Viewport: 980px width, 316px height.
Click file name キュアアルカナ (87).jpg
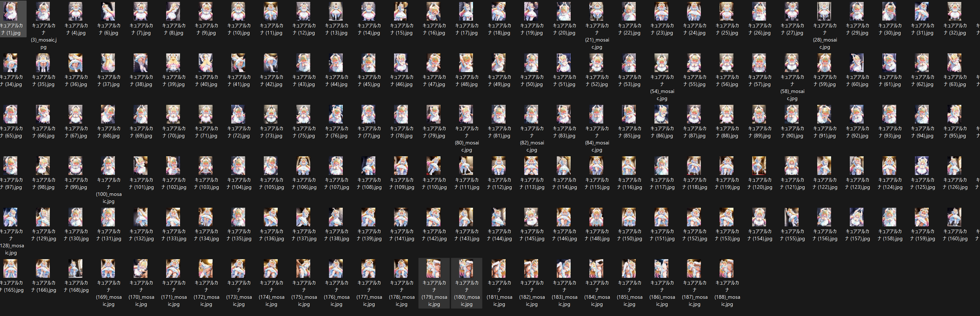click(x=694, y=132)
